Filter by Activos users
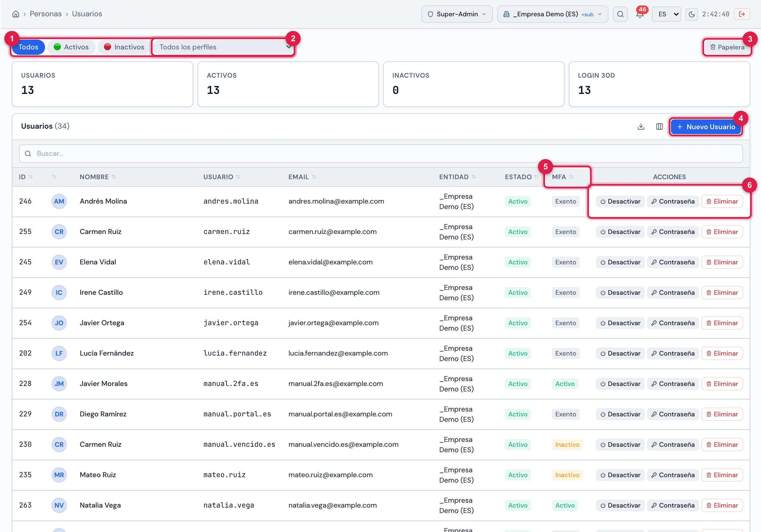The width and height of the screenshot is (761, 532). 71,47
